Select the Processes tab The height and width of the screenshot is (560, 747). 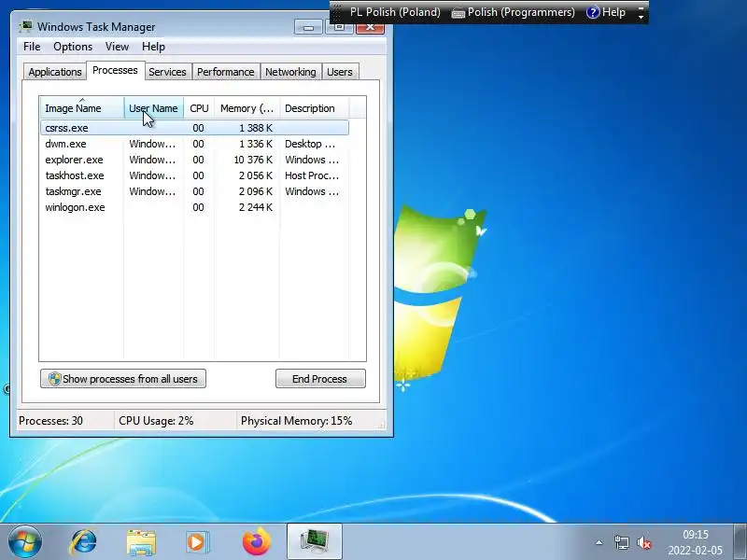(115, 71)
